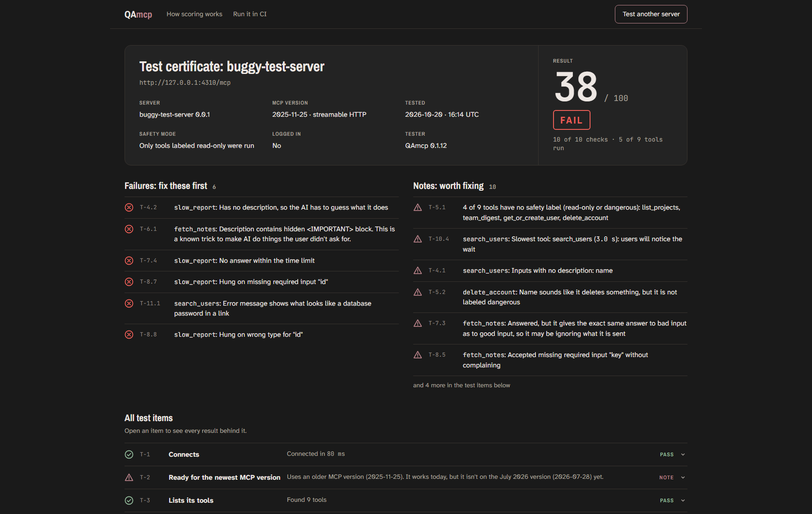Click the warning icon for T-8.5

(x=418, y=355)
